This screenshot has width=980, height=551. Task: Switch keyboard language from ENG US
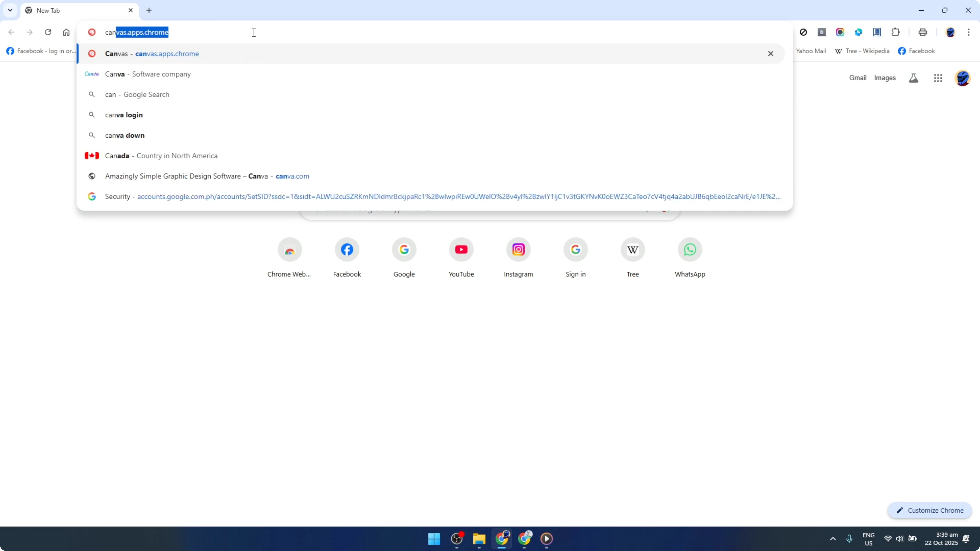(869, 539)
